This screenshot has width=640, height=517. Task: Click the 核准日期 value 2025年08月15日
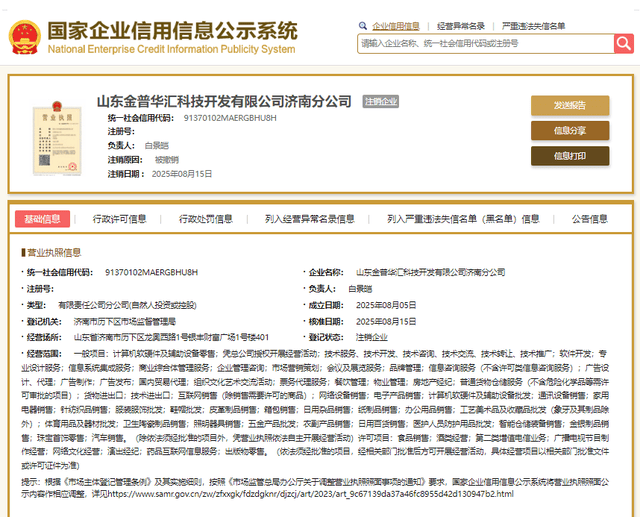click(x=386, y=322)
